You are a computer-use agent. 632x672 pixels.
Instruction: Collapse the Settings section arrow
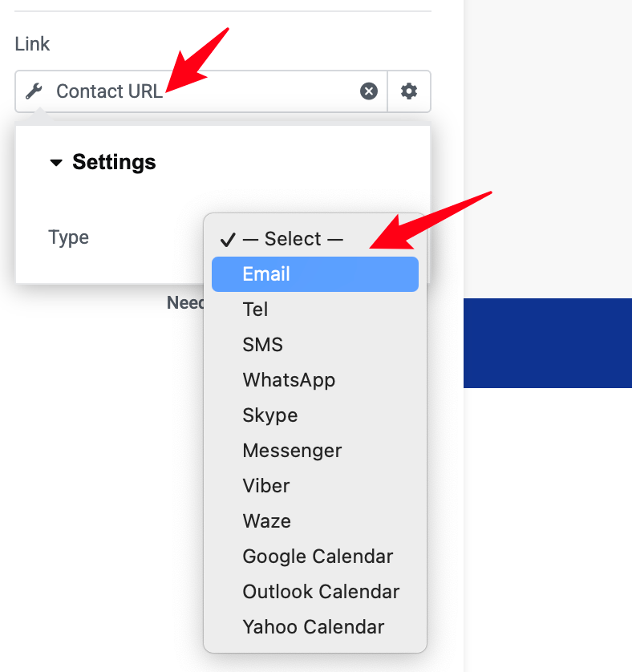pos(56,163)
